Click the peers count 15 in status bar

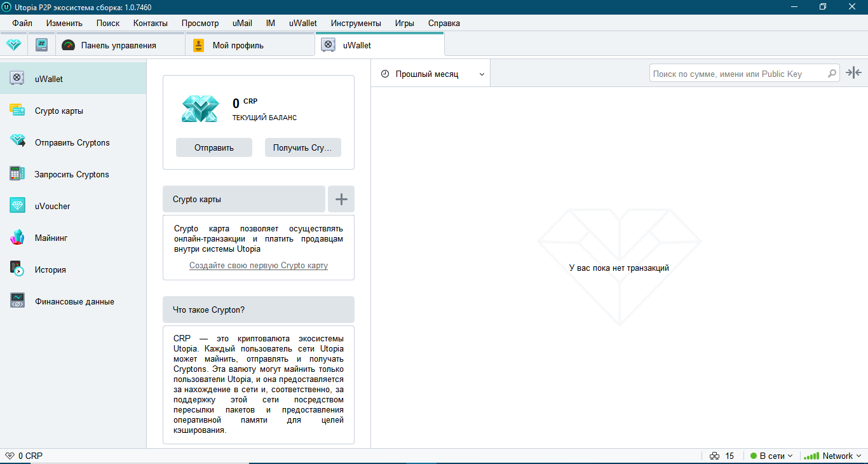tap(729, 456)
